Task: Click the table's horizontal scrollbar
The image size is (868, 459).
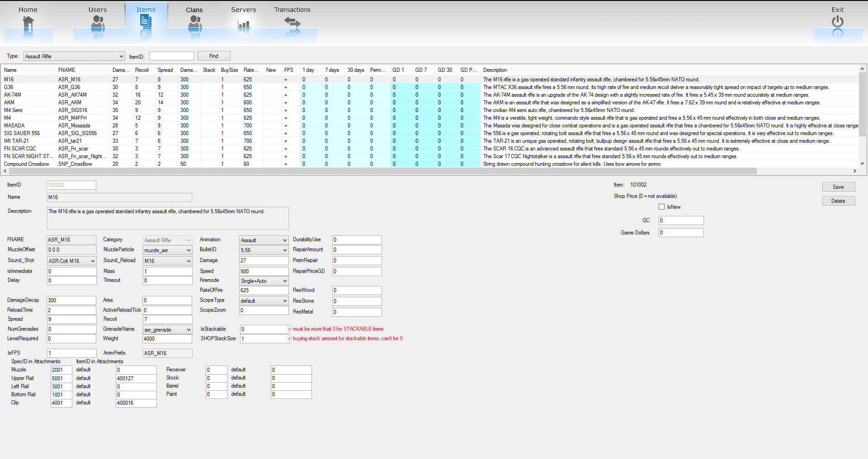Action: point(382,171)
